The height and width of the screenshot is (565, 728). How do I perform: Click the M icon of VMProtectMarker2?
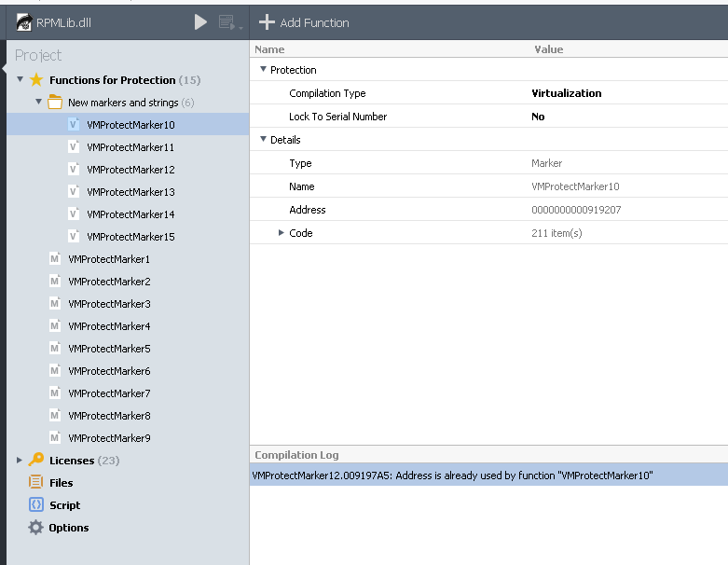click(55, 281)
